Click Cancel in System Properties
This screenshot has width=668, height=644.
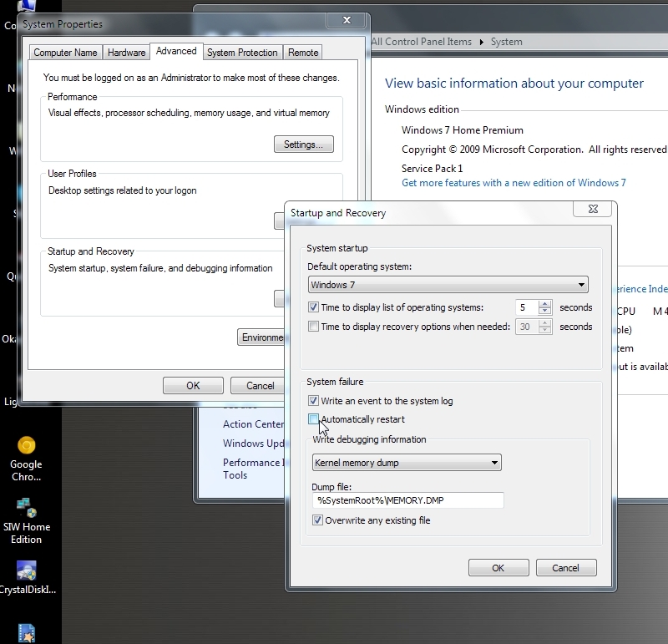point(257,386)
